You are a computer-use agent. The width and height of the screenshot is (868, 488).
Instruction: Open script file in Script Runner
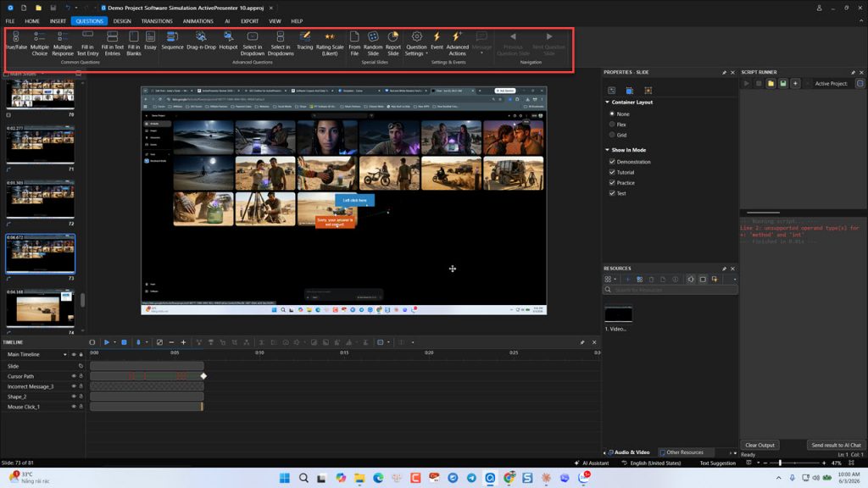pos(771,84)
